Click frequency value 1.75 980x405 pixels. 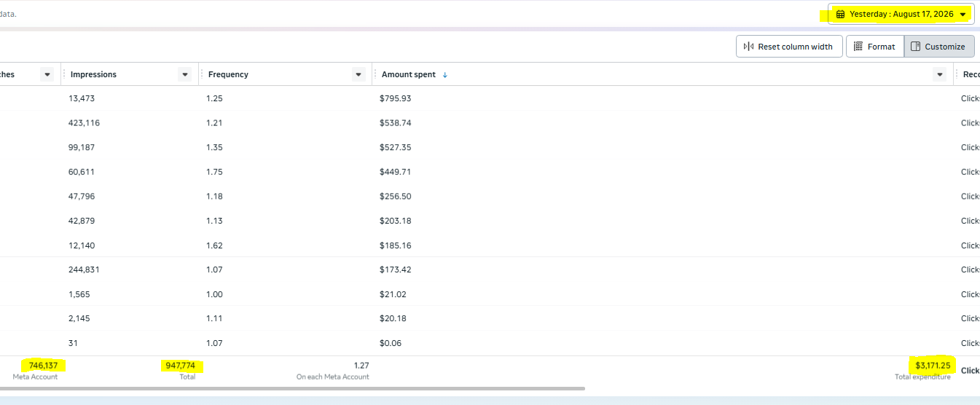point(215,172)
